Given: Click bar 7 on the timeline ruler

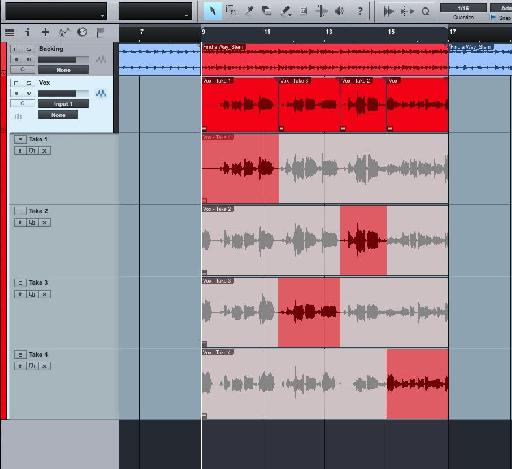Looking at the screenshot, I should tap(142, 32).
